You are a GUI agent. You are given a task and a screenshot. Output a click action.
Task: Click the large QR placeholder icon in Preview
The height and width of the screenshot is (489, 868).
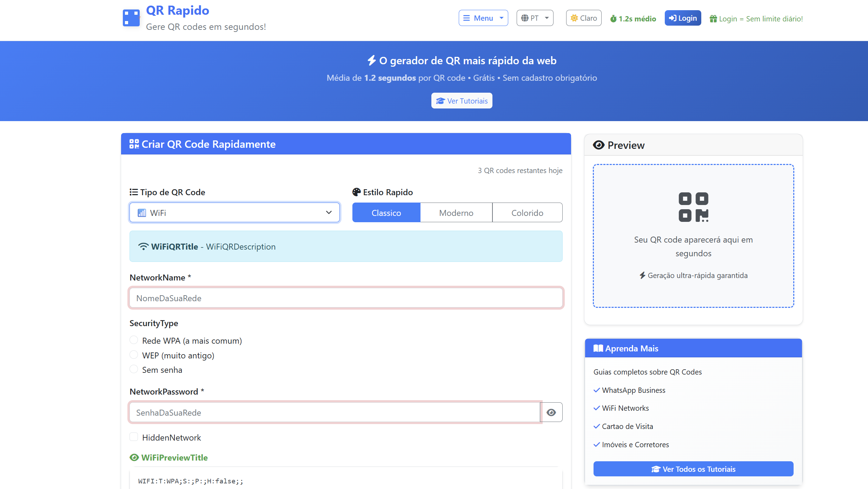(x=693, y=207)
